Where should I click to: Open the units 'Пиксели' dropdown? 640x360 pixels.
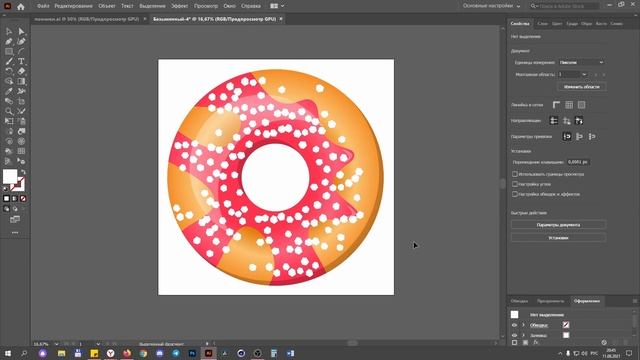coord(582,62)
